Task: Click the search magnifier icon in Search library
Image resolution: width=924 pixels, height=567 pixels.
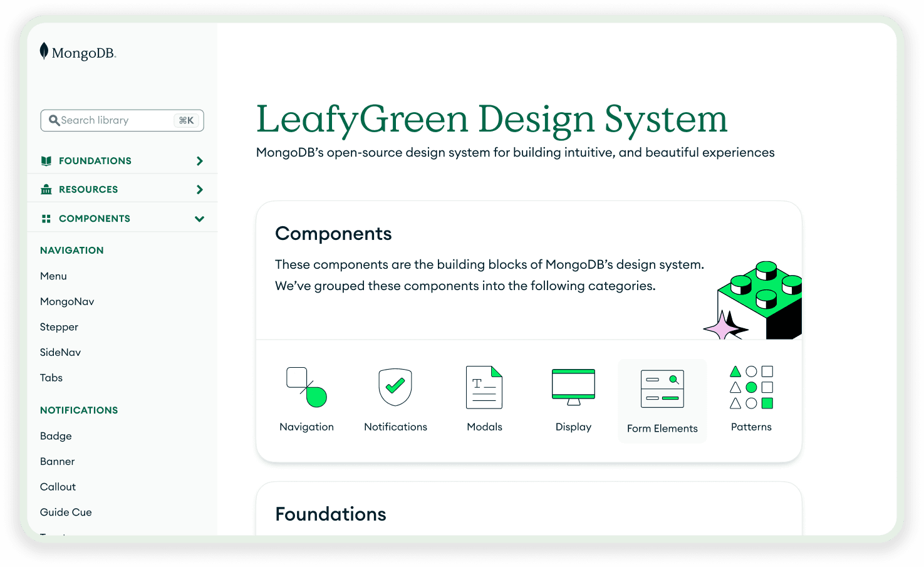Action: click(x=55, y=120)
